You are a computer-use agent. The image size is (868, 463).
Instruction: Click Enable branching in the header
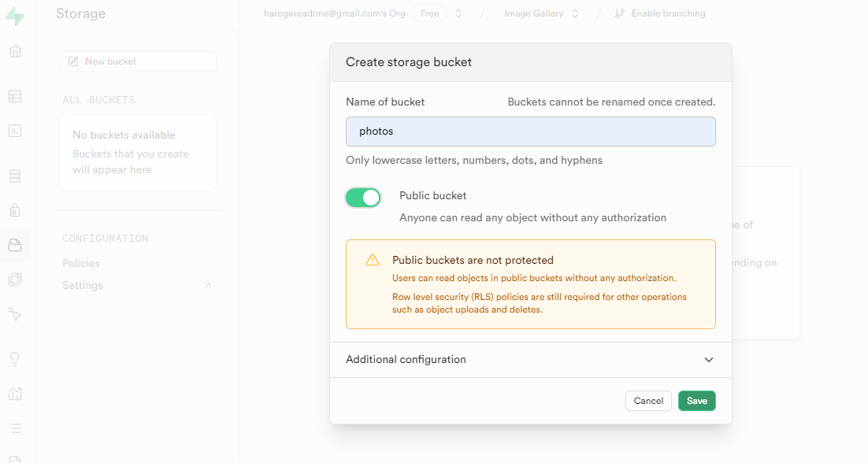[x=660, y=13]
